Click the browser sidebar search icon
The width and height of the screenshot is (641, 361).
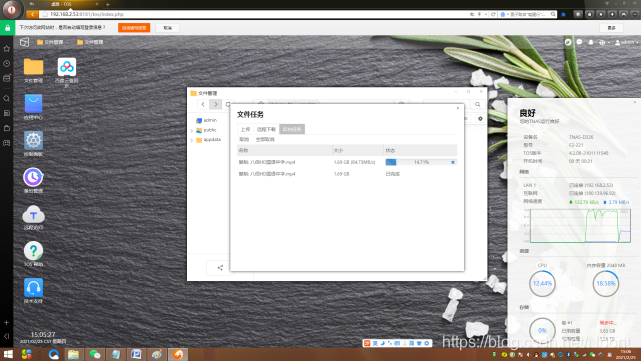click(7, 98)
